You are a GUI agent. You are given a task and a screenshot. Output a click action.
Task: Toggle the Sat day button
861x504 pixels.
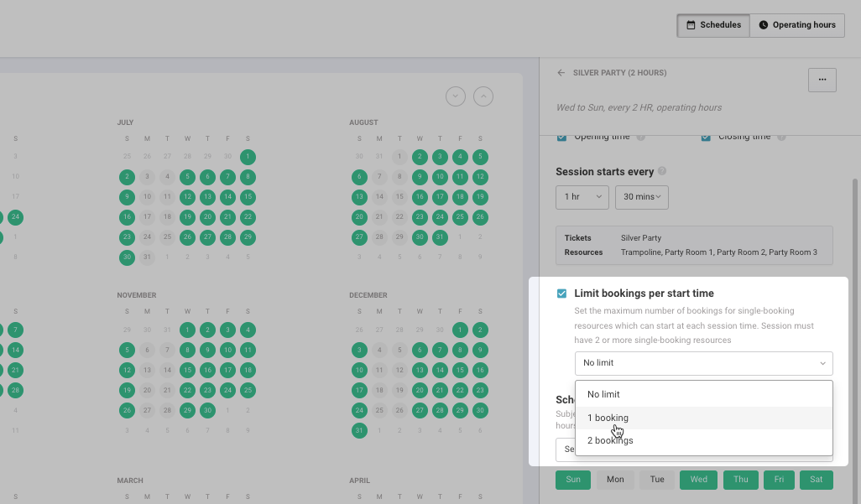coord(817,480)
